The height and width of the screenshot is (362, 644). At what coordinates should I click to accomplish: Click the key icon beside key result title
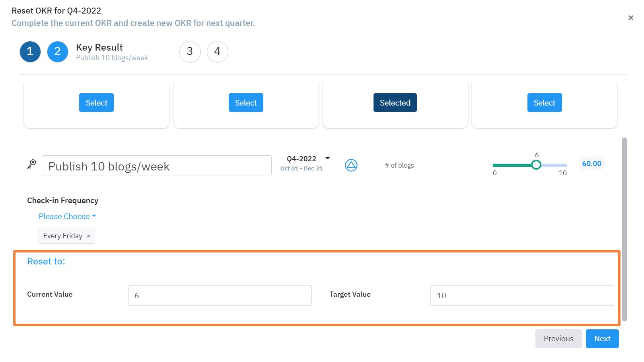point(31,164)
